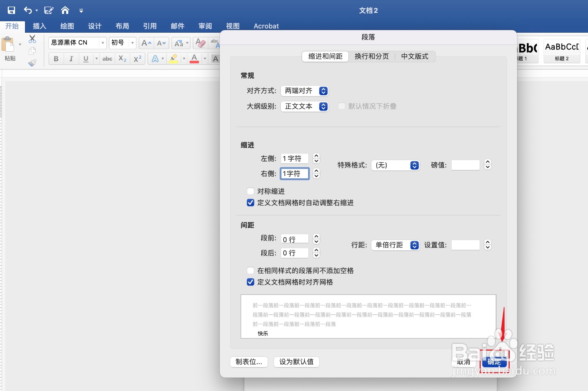Open the 绘图 ribbon tab

[67, 26]
